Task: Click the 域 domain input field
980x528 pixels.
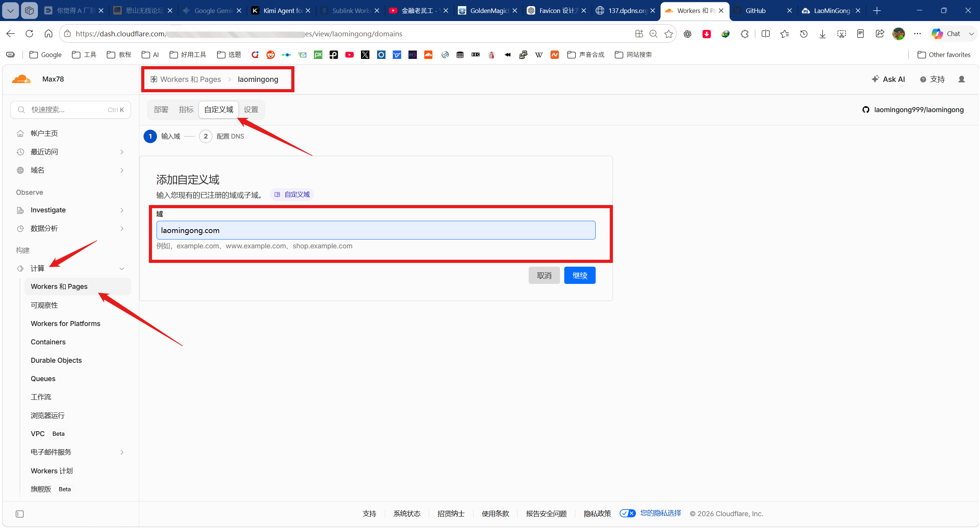Action: [x=376, y=230]
